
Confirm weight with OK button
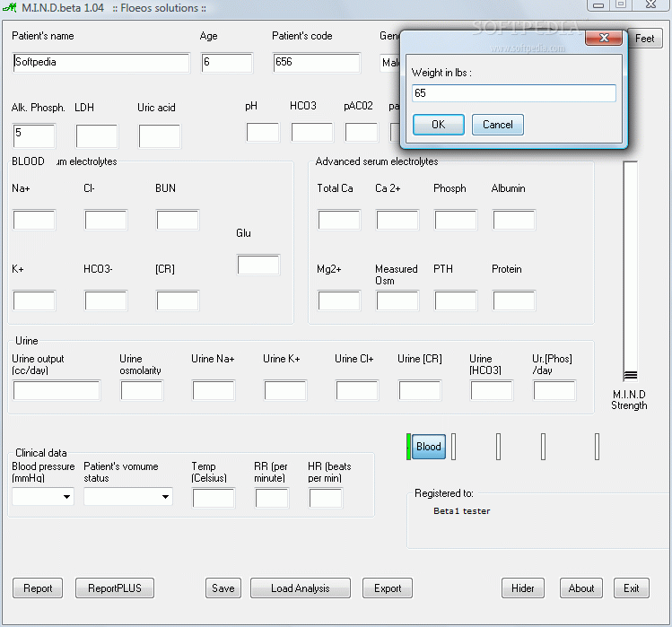coord(438,125)
